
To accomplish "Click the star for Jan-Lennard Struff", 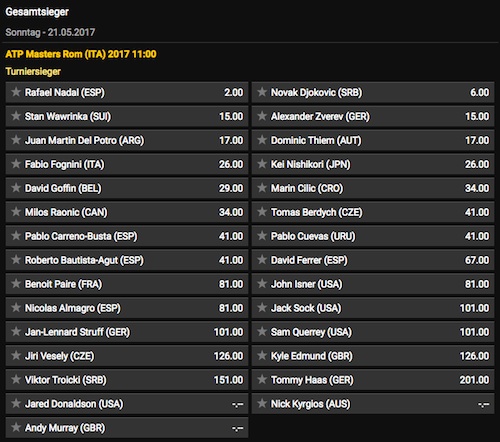I will (x=16, y=332).
